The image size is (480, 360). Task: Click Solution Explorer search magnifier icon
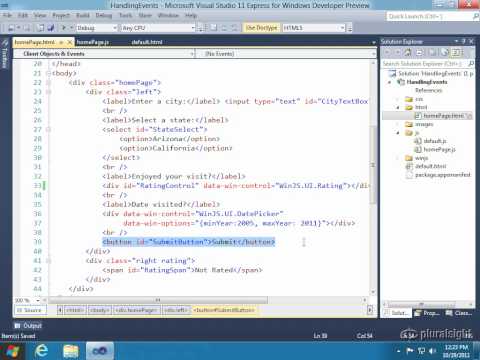tap(471, 63)
